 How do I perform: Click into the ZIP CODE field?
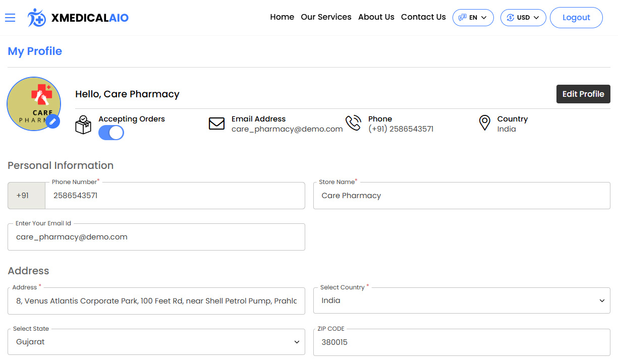point(462,342)
